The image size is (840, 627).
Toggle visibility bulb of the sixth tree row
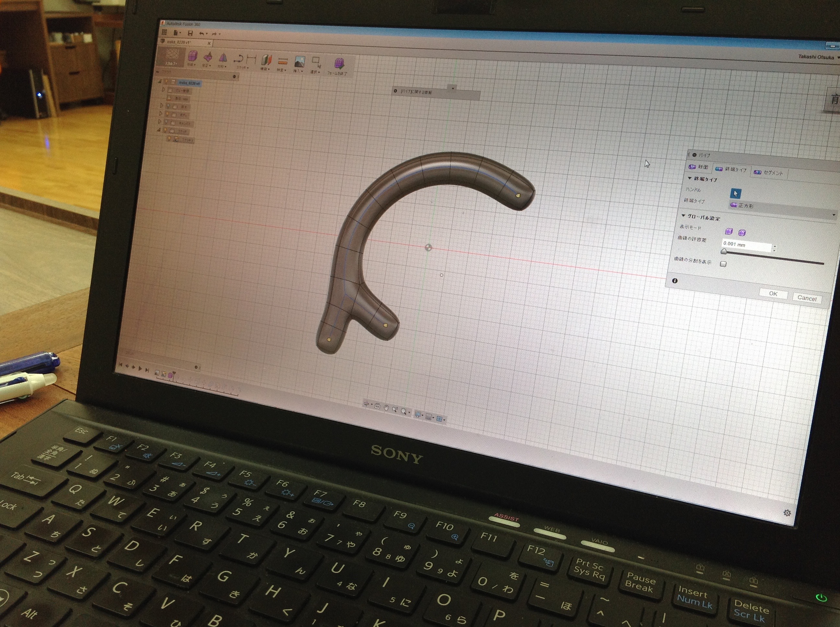[165, 130]
